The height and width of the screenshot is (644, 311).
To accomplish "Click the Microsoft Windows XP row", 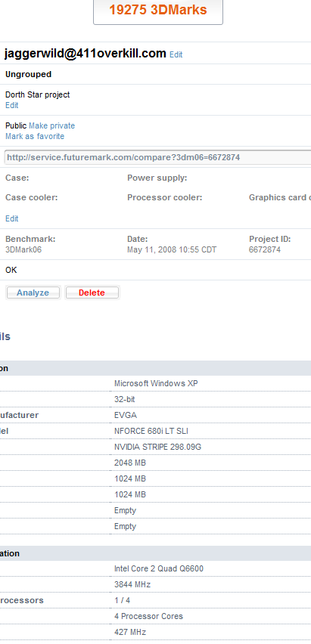I will (156, 384).
